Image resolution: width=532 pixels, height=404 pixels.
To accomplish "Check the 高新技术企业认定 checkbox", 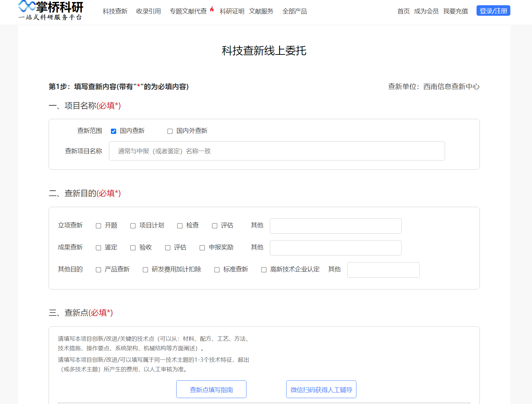I will coord(264,270).
